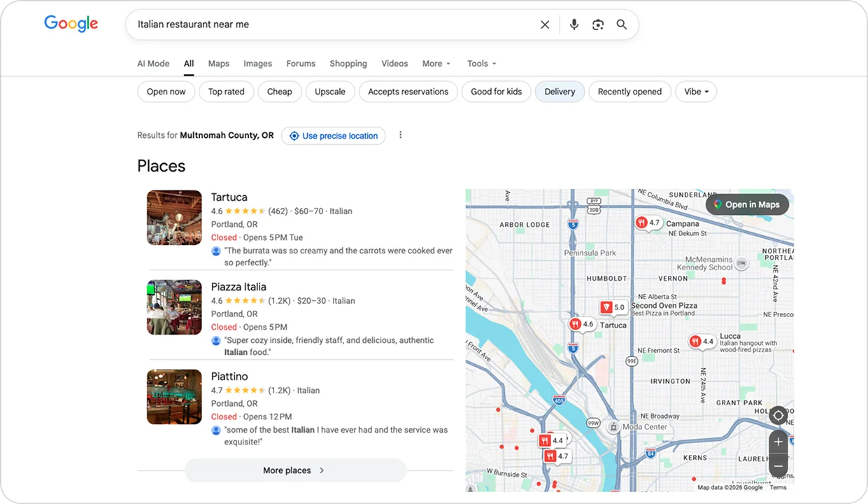Click Open in Maps button

(747, 204)
